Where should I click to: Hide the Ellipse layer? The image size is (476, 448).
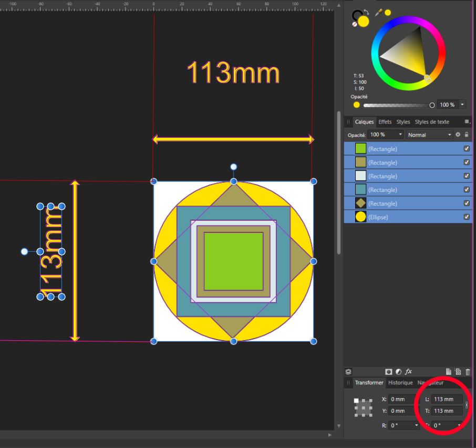[467, 217]
